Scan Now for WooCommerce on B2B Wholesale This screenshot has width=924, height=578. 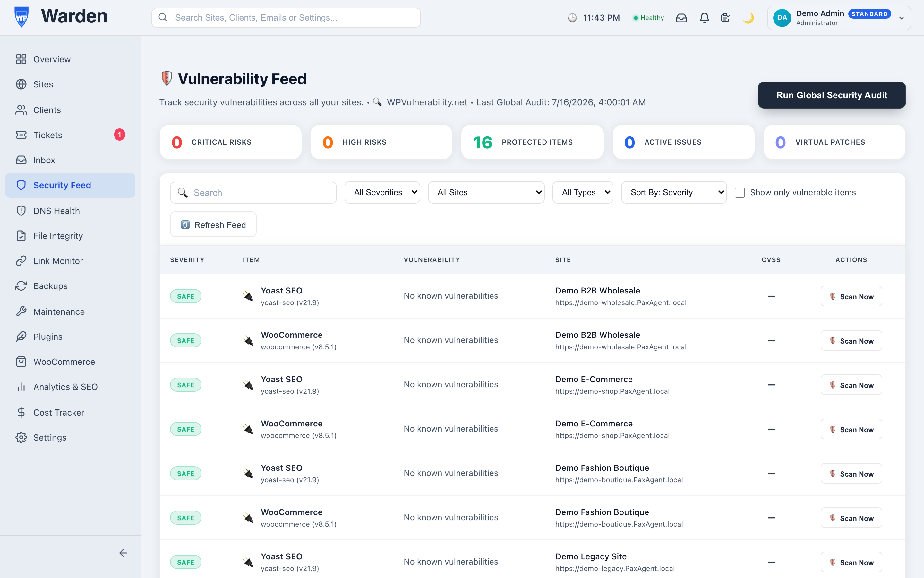tap(851, 341)
